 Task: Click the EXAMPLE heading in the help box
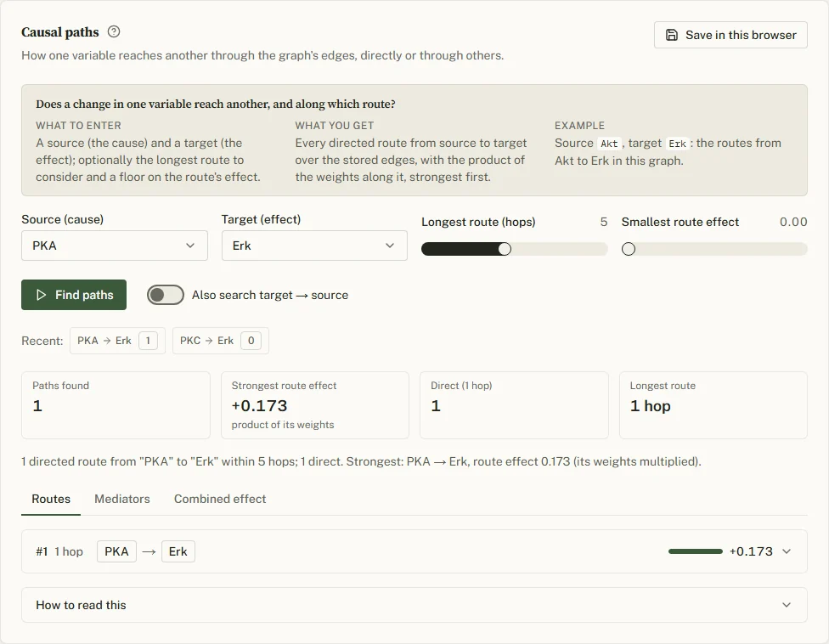(579, 125)
